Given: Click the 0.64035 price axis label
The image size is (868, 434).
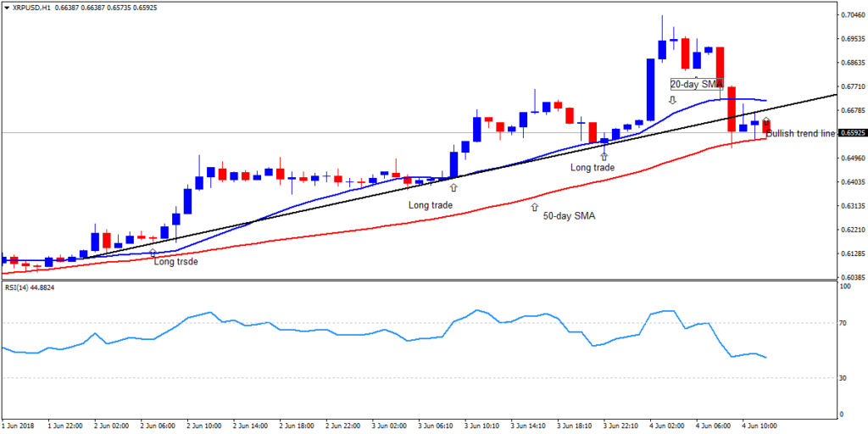Looking at the screenshot, I should 851,181.
